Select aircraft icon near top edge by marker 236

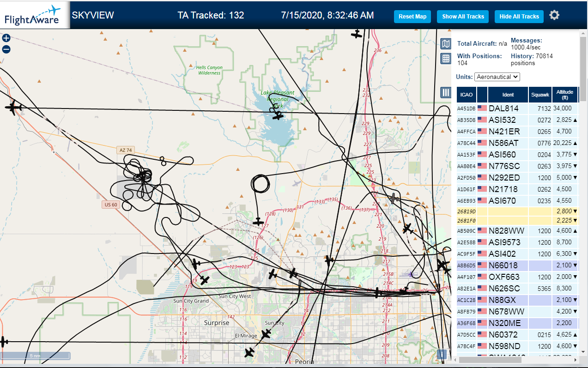click(x=356, y=34)
